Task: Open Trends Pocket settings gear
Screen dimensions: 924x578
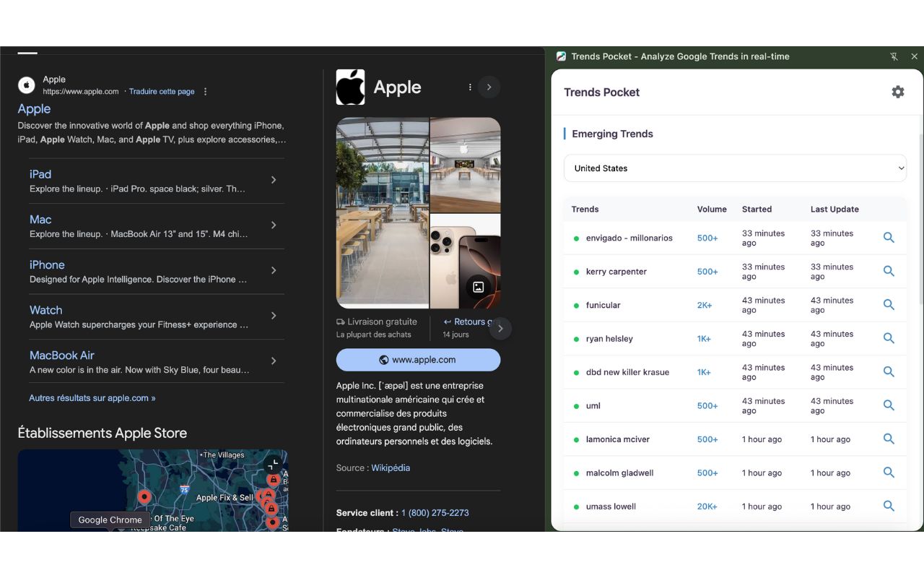Action: click(x=897, y=92)
